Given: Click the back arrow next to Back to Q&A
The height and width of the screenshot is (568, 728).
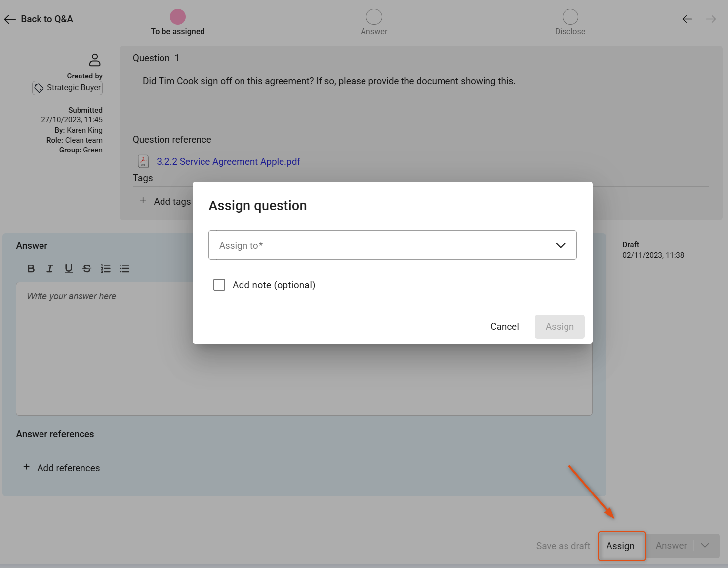Looking at the screenshot, I should (10, 19).
